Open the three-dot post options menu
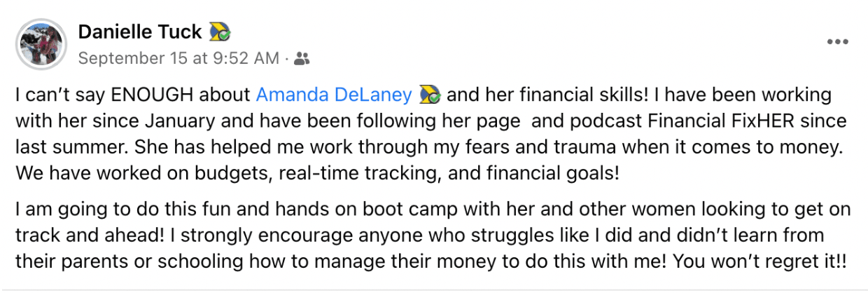Image resolution: width=868 pixels, height=293 pixels. coord(837,42)
